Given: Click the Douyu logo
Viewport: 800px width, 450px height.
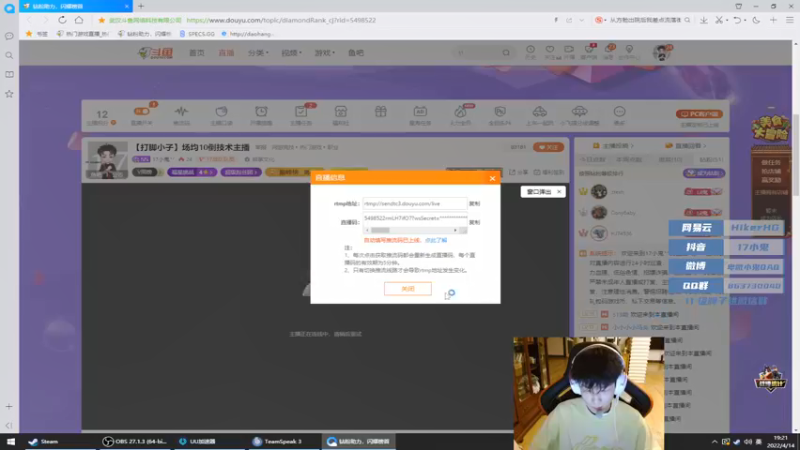Looking at the screenshot, I should point(156,53).
